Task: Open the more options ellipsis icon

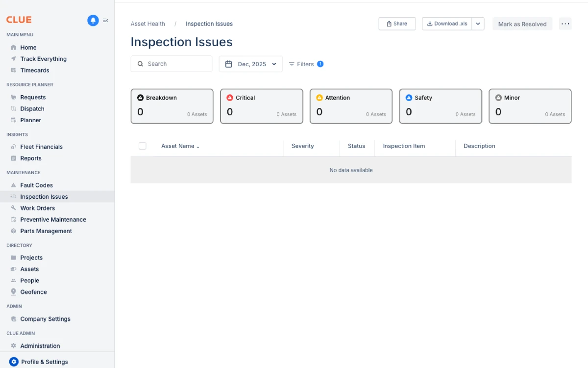Action: 565,24
